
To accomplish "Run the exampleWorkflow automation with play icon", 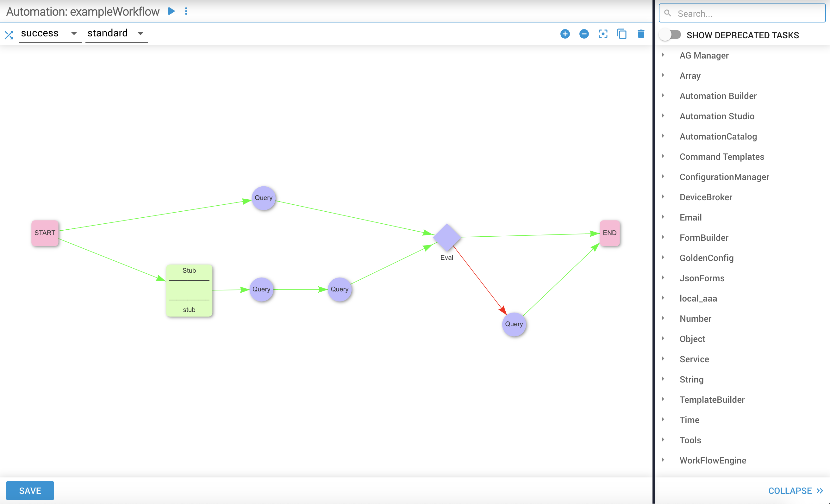I will tap(172, 11).
